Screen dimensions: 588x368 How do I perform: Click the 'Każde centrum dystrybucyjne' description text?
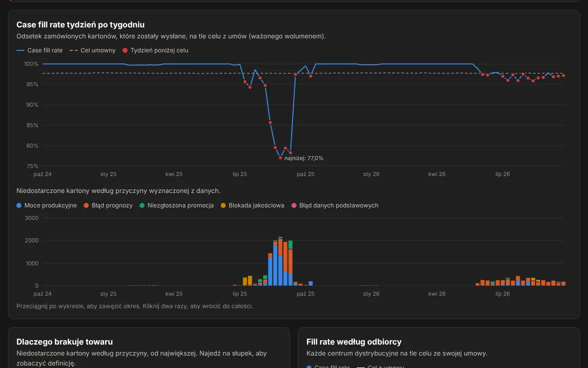coord(397,354)
